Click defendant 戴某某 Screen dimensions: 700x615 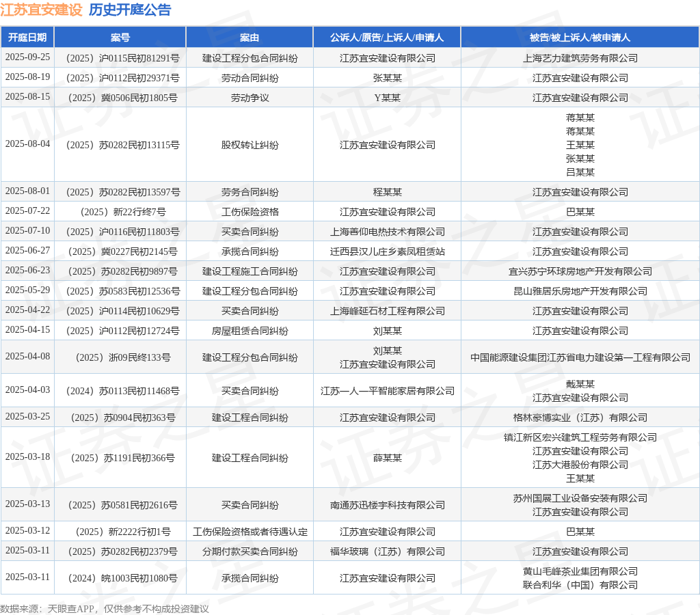point(580,384)
